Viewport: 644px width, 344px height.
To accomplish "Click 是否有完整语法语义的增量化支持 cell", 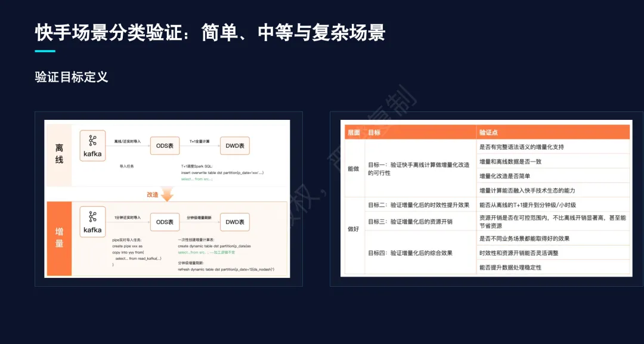I will click(x=553, y=147).
